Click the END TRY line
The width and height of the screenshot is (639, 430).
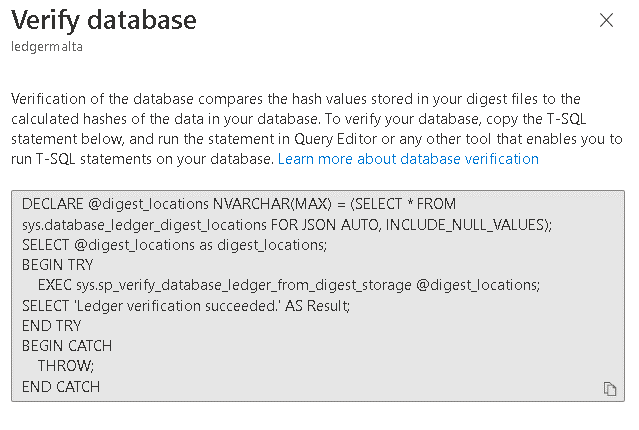point(52,326)
